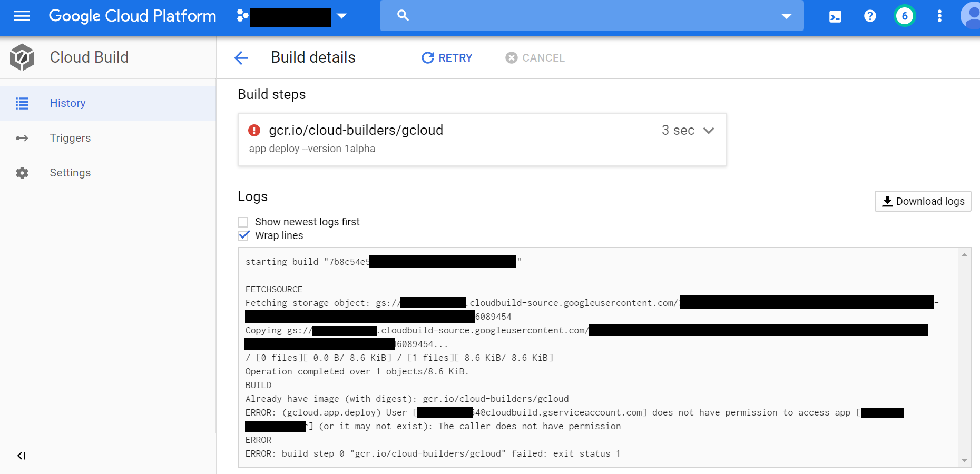Screen dimensions: 980x474
Task: Click the 'Already have image' log line
Action: 407,399
